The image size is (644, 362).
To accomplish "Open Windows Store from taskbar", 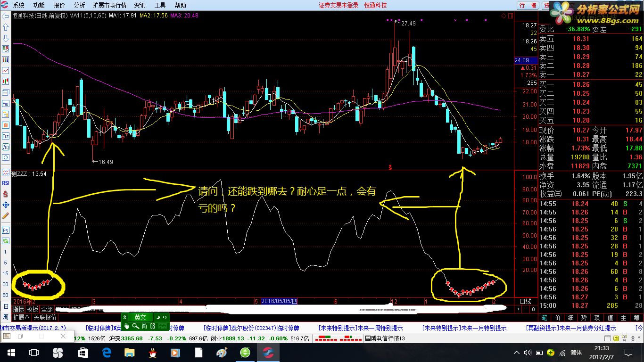I will tap(83, 353).
